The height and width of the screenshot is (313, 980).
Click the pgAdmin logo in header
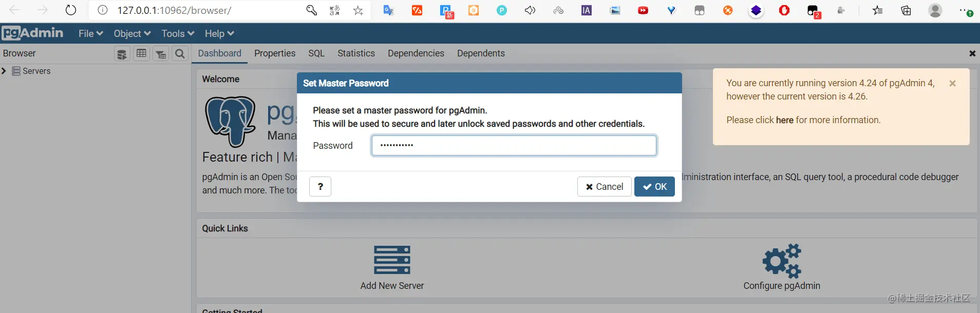(32, 33)
